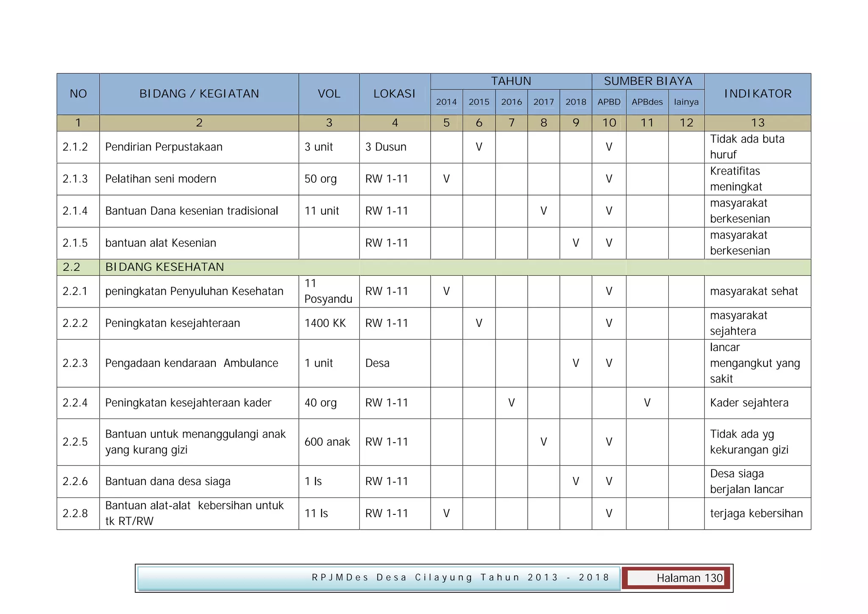Viewport: 868px width, 614px height.
Task: Click the 'terjaga kebersihan' indicator cell
Action: 756,513
